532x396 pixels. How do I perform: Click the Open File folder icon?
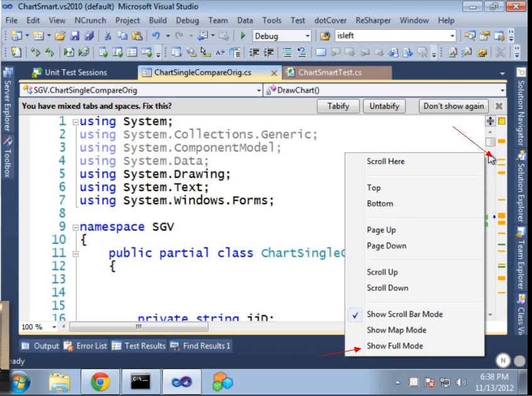[60, 36]
